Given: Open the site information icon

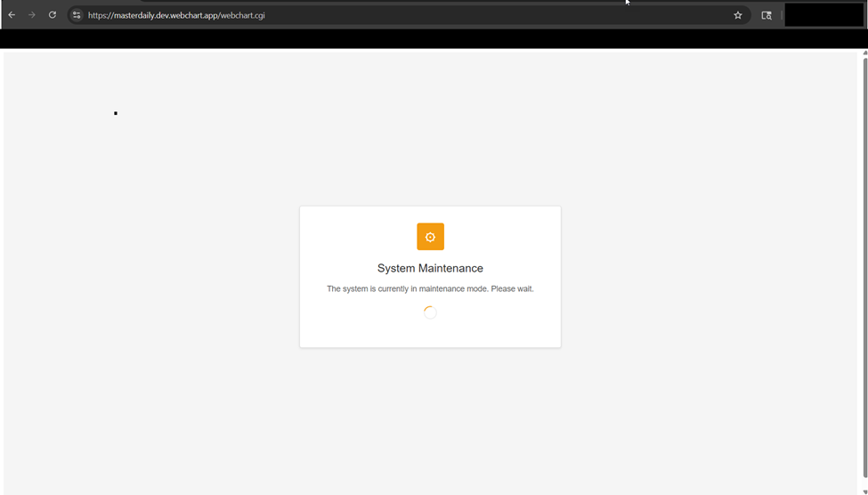Looking at the screenshot, I should (x=77, y=15).
